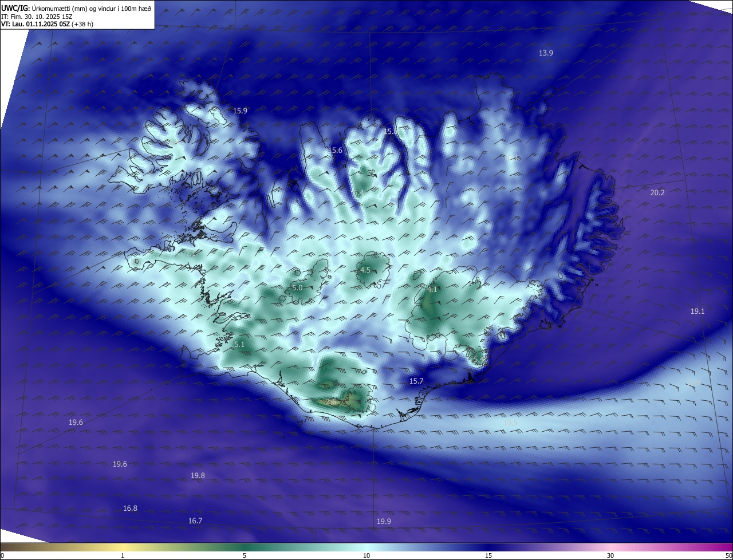The width and height of the screenshot is (733, 560).
Task: Select the 15.9 value near the Westfjords
Action: click(x=240, y=111)
